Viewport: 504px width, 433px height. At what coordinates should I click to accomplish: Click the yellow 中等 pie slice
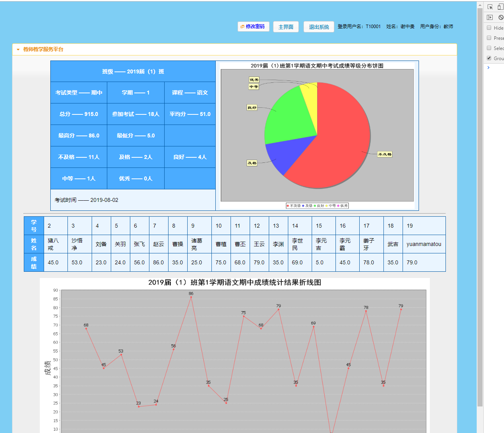(310, 102)
